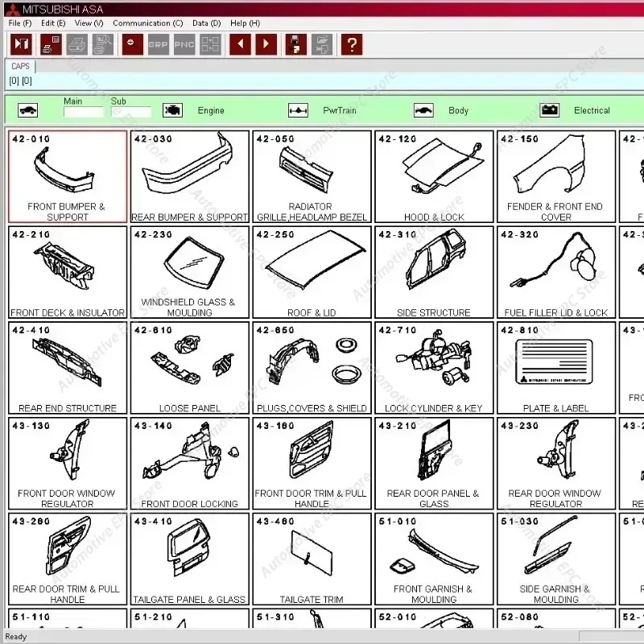Click the Main group input field
Screen dimensions: 644x644
coord(84,112)
